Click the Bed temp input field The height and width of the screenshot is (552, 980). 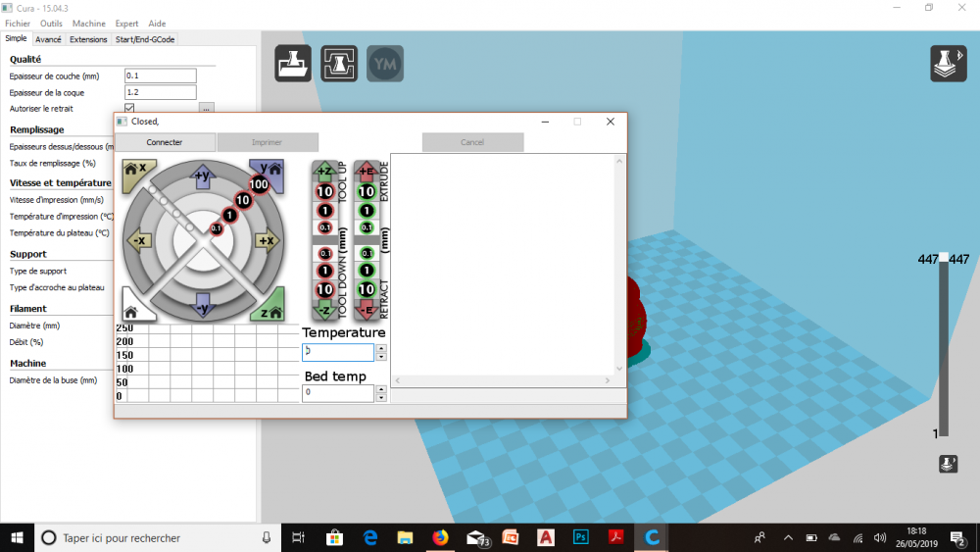click(338, 393)
